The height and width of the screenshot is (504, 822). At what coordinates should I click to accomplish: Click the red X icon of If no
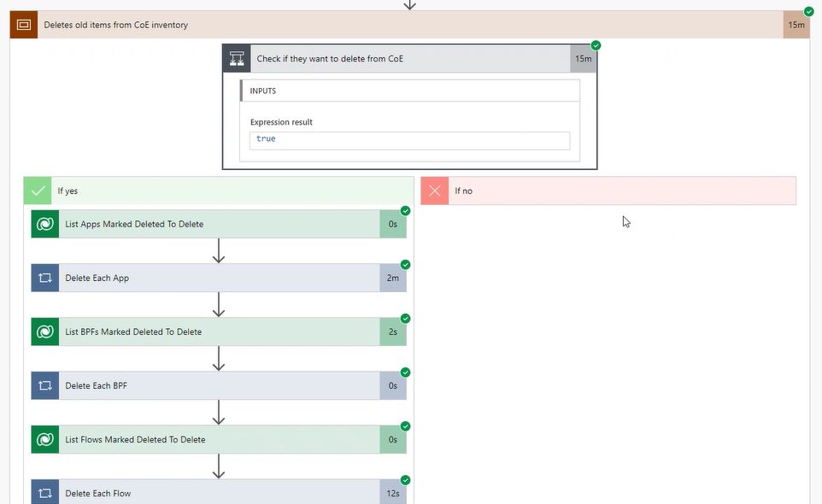tap(435, 190)
